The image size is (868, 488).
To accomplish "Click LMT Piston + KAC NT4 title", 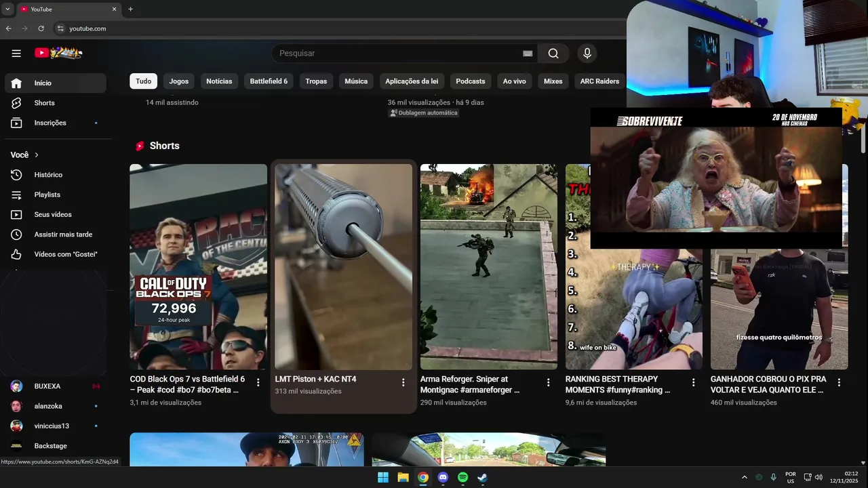I will click(315, 379).
